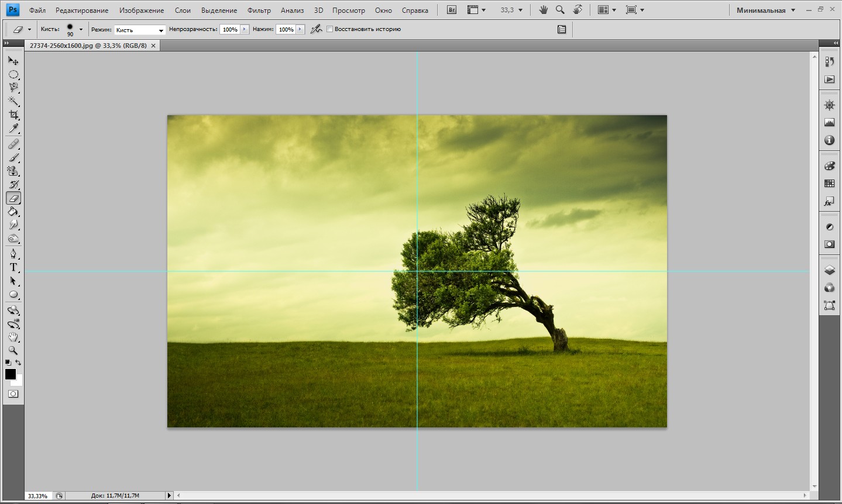
Task: Select the Eyedropper tool
Action: [13, 128]
